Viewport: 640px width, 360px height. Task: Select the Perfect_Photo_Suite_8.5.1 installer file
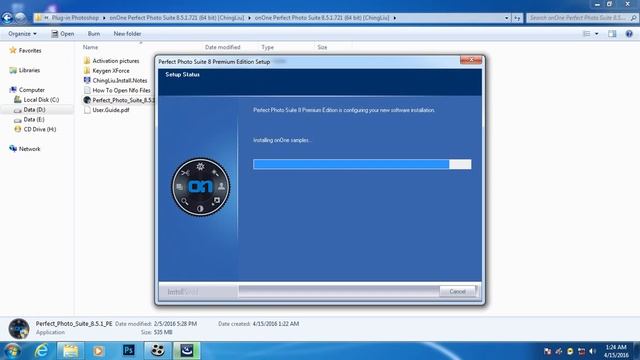pos(119,100)
